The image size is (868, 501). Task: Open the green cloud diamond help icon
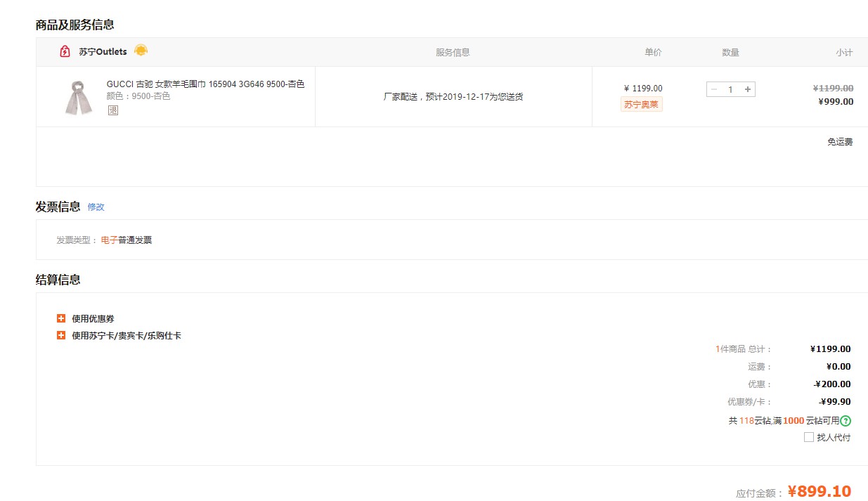coord(846,421)
